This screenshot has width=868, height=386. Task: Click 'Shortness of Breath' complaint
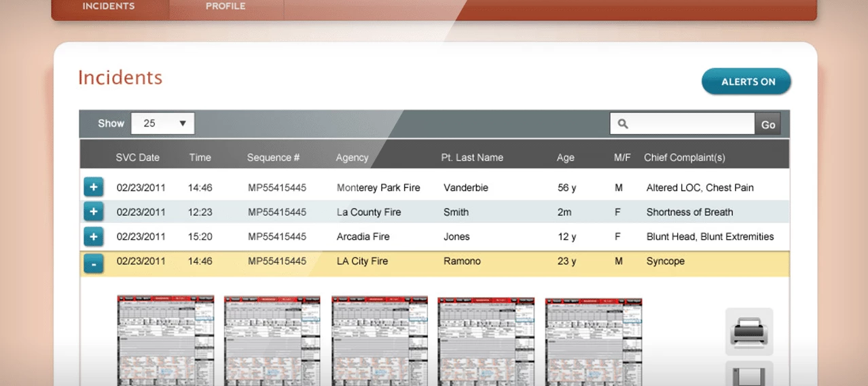click(690, 212)
